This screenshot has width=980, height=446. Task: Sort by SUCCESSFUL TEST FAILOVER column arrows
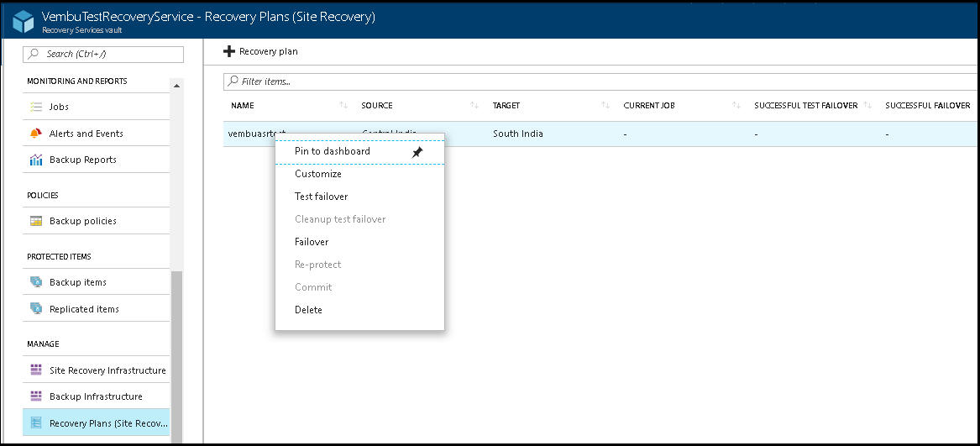pos(867,105)
